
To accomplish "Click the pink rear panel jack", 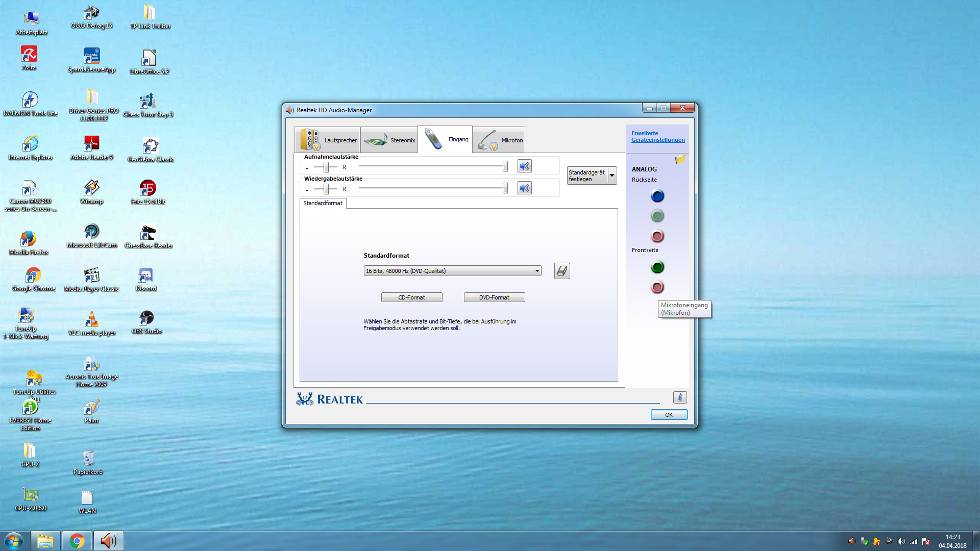I will point(657,236).
